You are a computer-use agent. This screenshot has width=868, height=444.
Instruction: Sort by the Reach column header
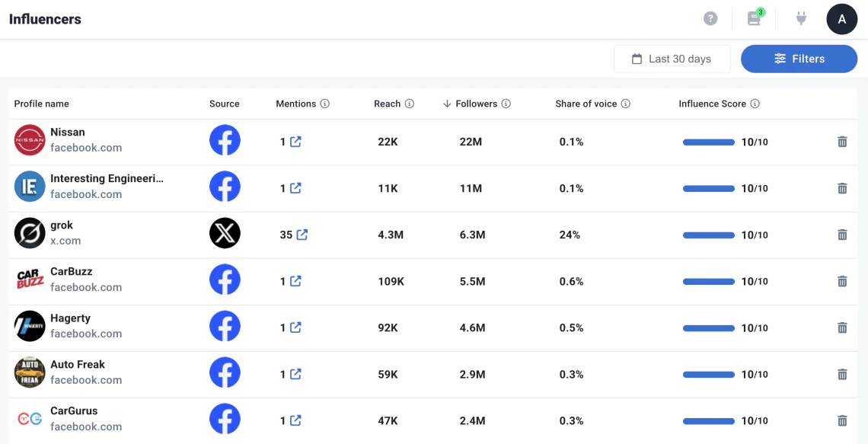coord(387,104)
